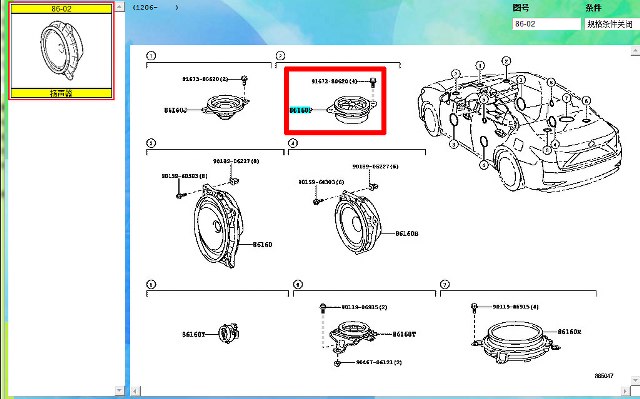Click the small 86160Y tweeter drawing
Viewport: 640px width, 399px height.
click(x=229, y=333)
